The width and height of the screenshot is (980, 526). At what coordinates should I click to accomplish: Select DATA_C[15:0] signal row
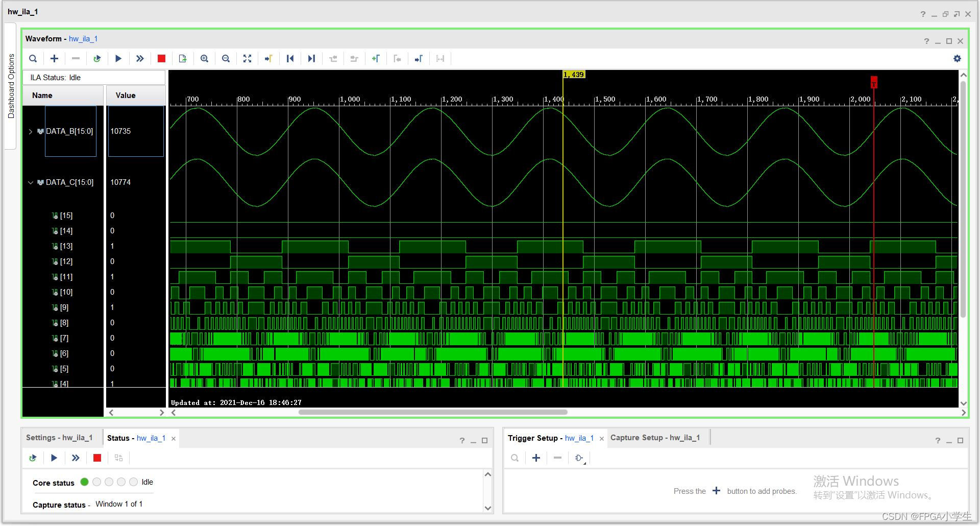(69, 182)
